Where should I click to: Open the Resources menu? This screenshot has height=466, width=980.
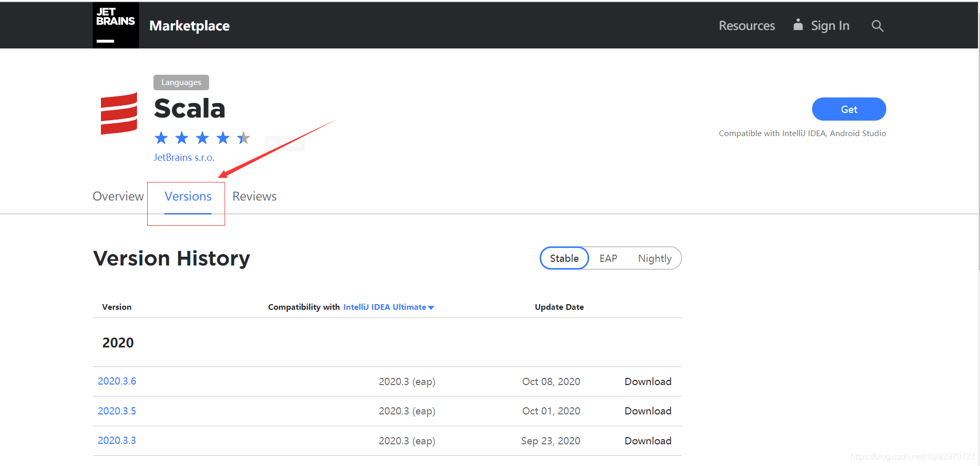coord(746,26)
